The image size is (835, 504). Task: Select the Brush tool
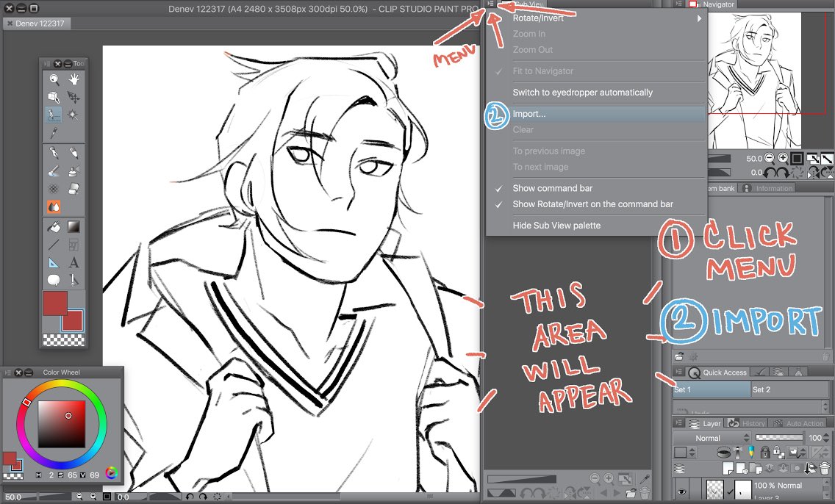coord(54,171)
